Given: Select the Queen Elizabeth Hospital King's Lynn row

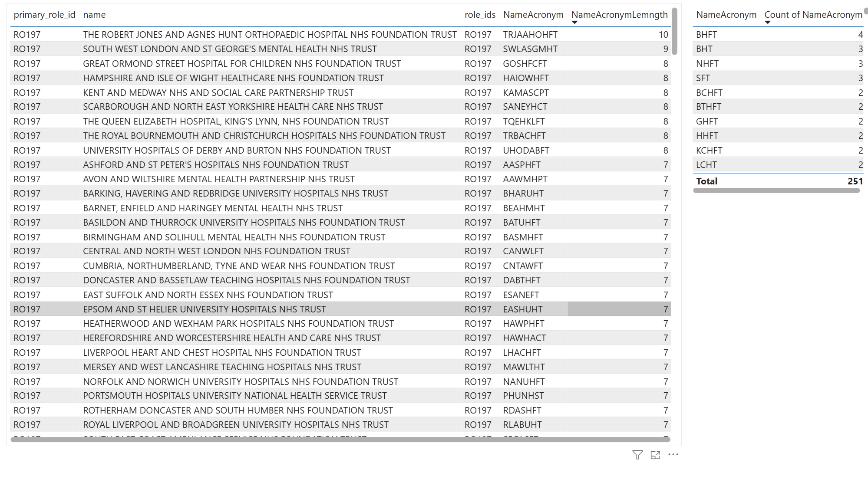Looking at the screenshot, I should (340, 121).
